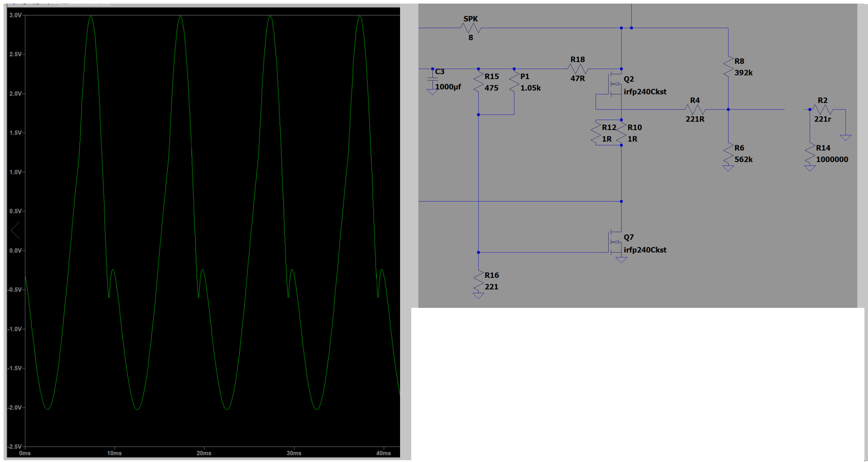The height and width of the screenshot is (462, 868).
Task: Select the SPK resistor label
Action: (471, 19)
